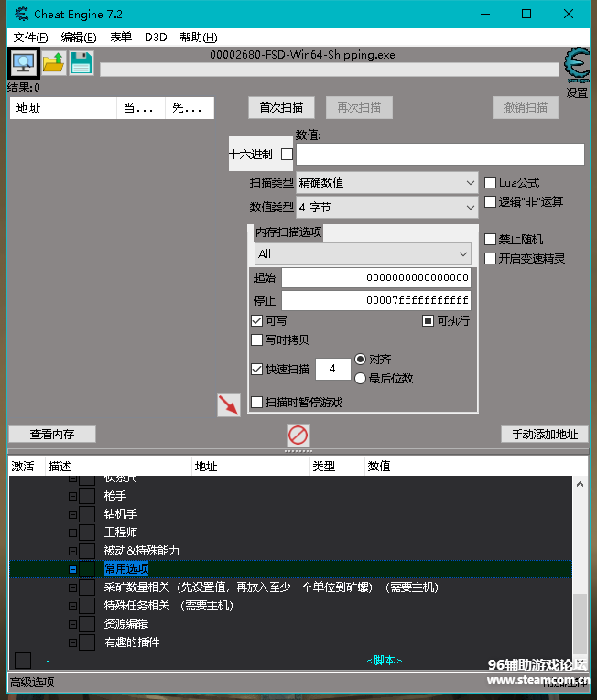This screenshot has width=597, height=700.
Task: Toggle the 可写 writable checkbox
Action: [x=257, y=320]
